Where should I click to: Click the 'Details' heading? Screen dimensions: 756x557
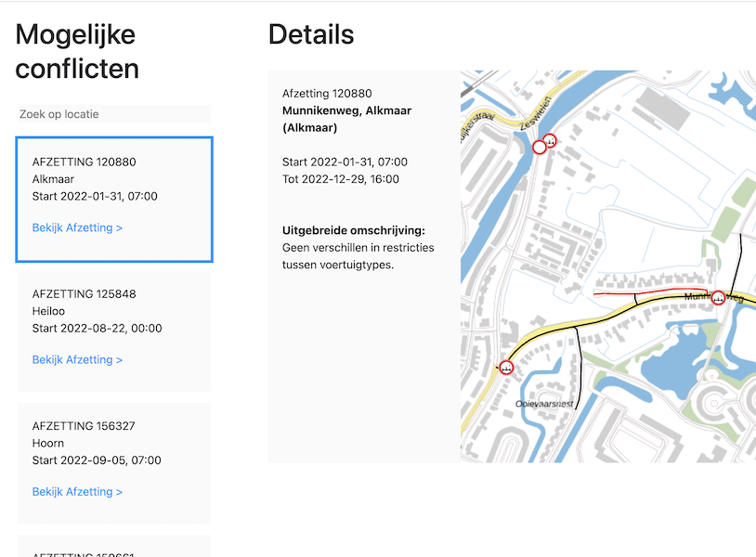(311, 35)
